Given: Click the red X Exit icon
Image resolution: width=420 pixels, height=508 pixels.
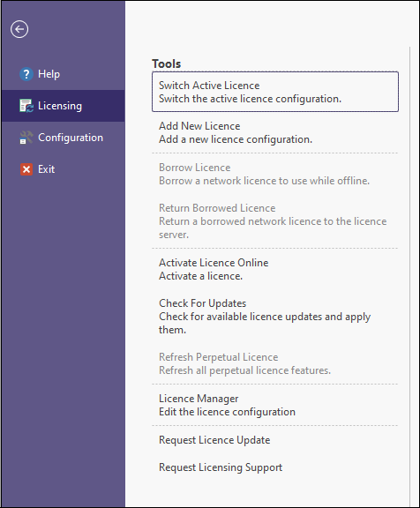Looking at the screenshot, I should coord(26,169).
